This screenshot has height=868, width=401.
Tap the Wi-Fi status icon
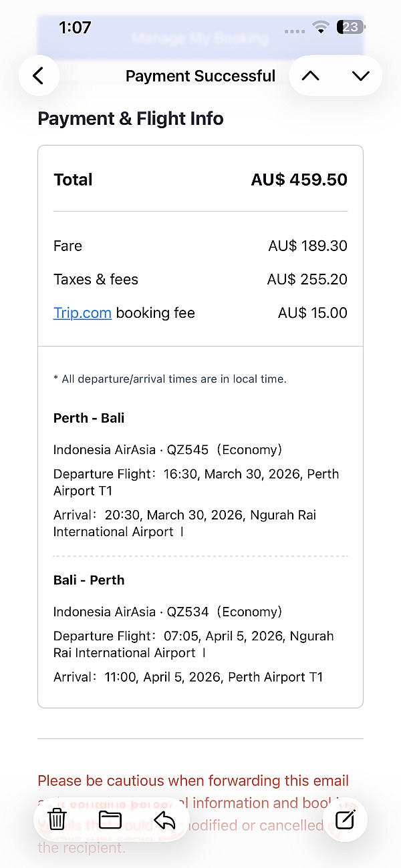[x=321, y=27]
